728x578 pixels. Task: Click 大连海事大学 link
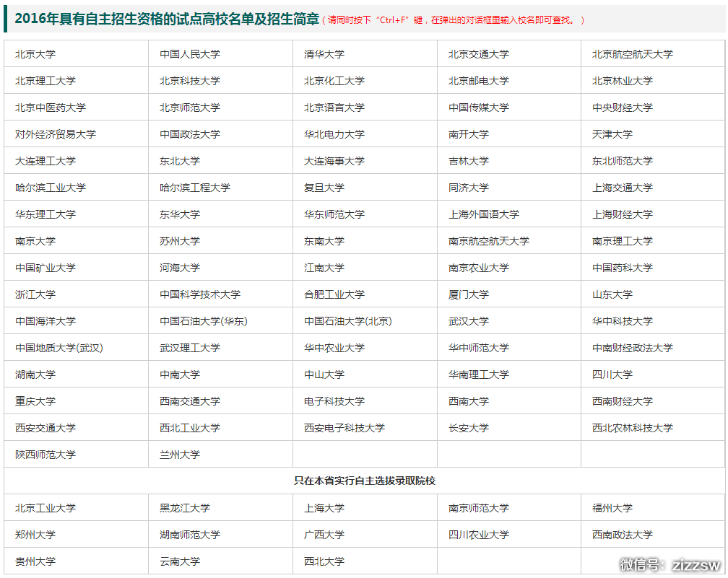coord(334,161)
